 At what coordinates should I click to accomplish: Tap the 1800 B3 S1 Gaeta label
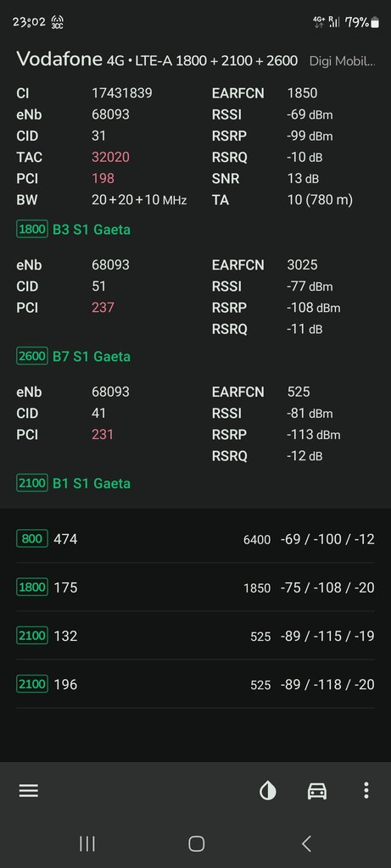[74, 229]
